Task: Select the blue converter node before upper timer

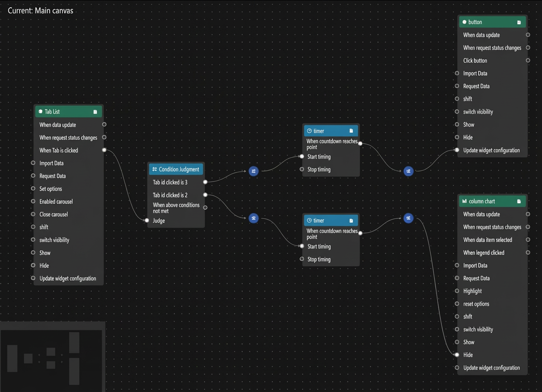Action: tap(254, 171)
